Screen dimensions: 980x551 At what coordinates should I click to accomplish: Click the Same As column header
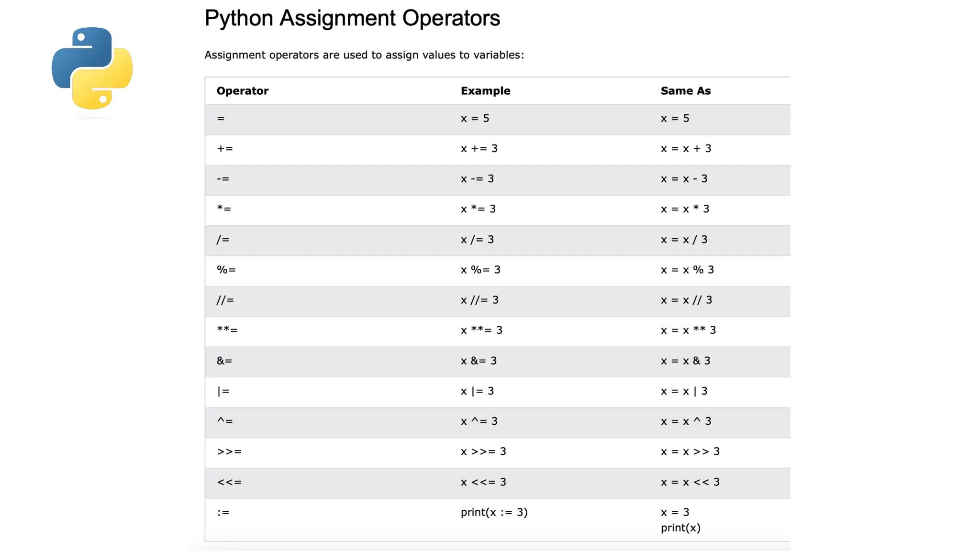(x=685, y=91)
